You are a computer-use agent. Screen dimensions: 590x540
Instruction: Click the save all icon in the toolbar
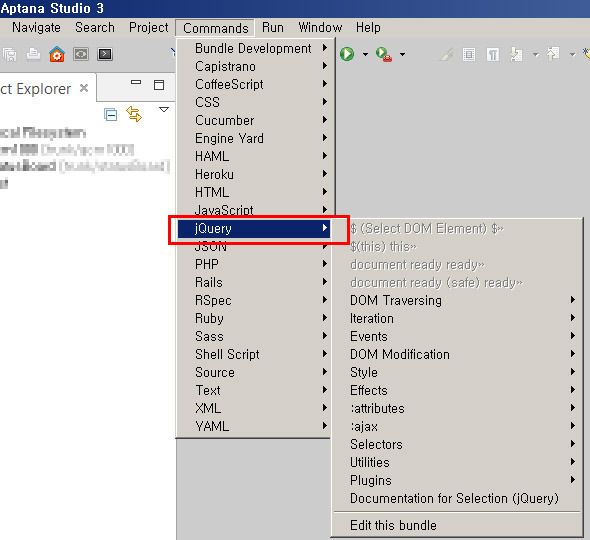(x=9, y=55)
